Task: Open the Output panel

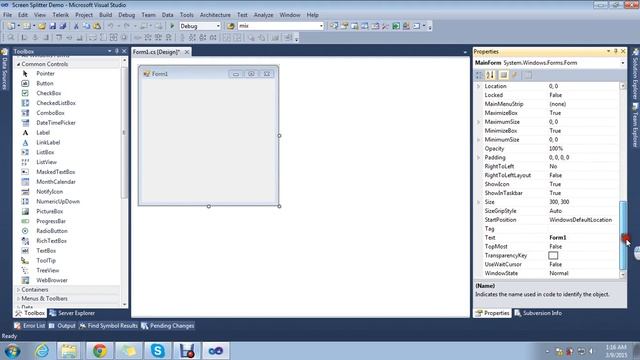Action: click(x=62, y=326)
